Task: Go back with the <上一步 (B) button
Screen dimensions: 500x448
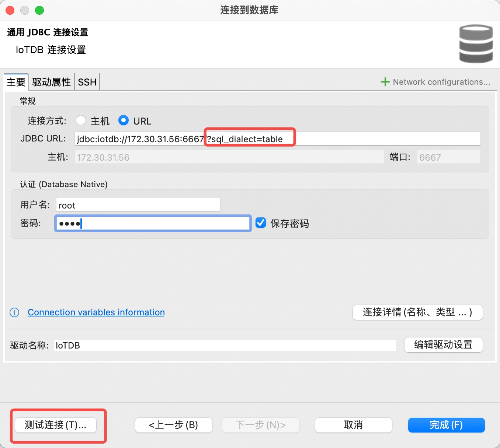Action: pyautogui.click(x=173, y=425)
